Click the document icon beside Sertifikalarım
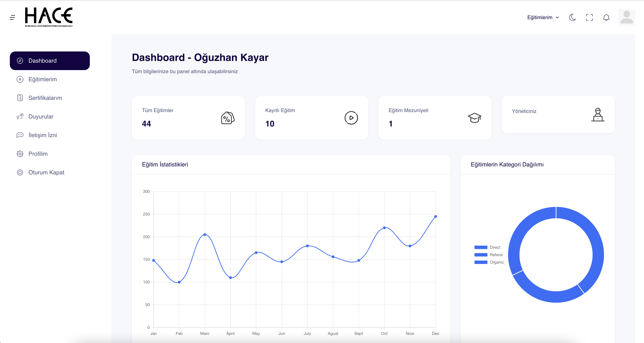 (x=20, y=98)
